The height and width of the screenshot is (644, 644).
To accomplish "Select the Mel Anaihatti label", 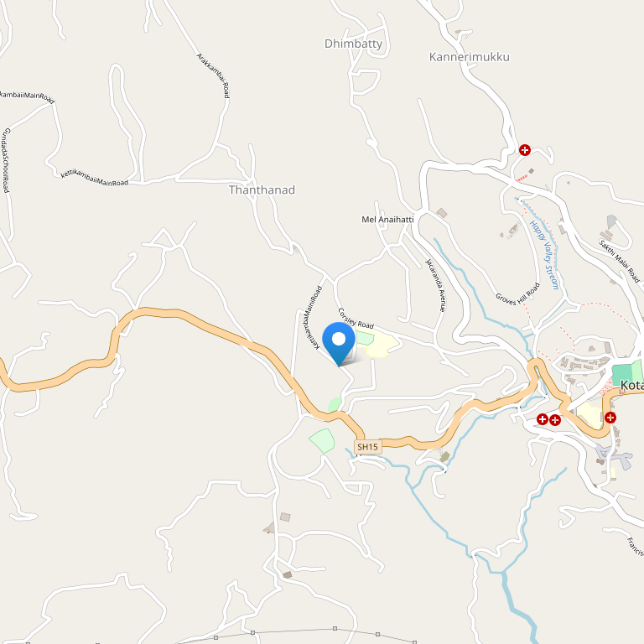I will (387, 220).
